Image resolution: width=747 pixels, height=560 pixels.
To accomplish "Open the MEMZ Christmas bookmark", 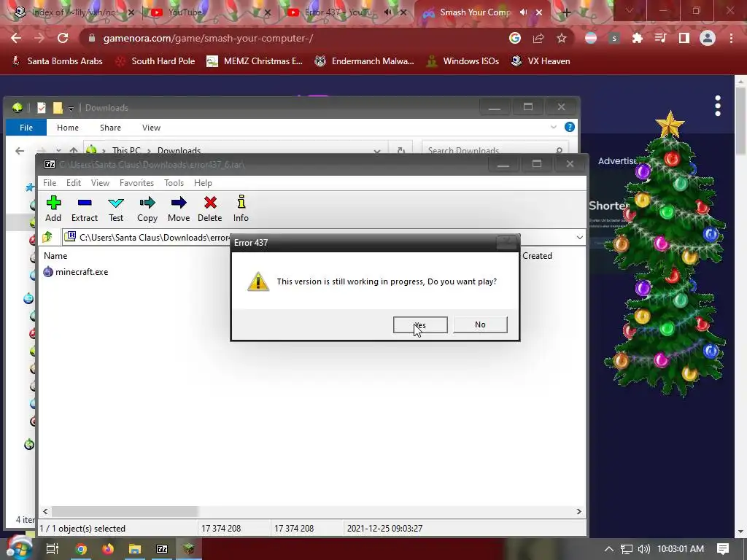I will coord(255,61).
